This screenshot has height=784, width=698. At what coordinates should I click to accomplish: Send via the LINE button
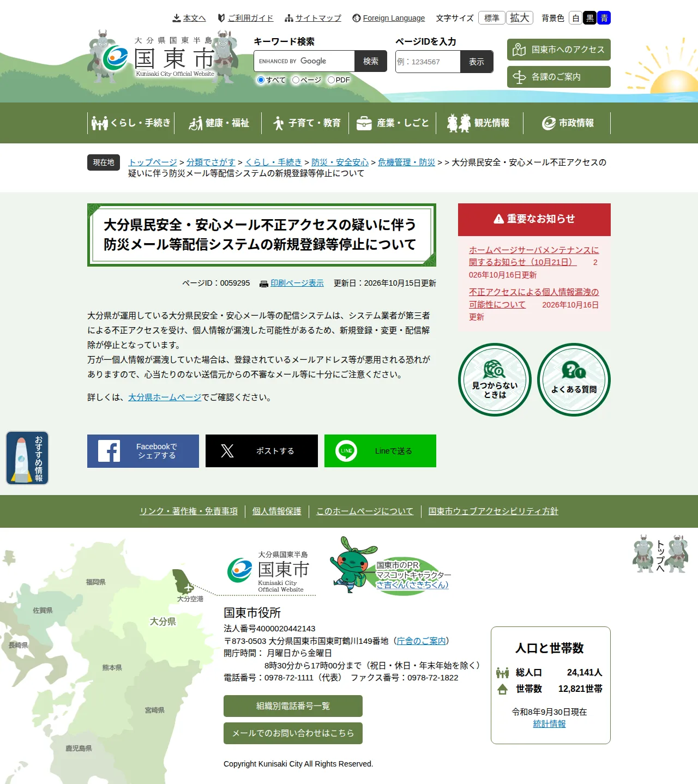click(380, 451)
